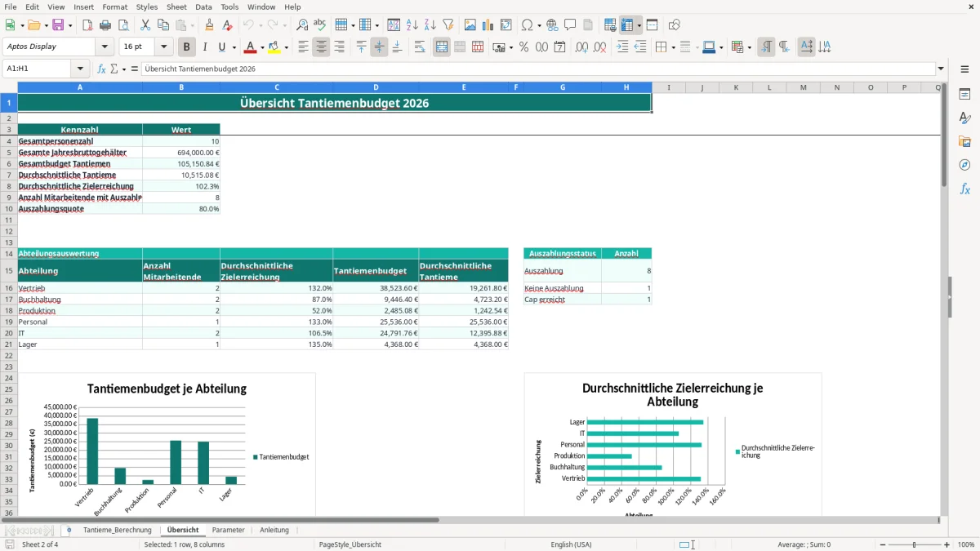Viewport: 980px width, 551px height.
Task: Toggle Merge and Center Cells
Action: [442, 47]
